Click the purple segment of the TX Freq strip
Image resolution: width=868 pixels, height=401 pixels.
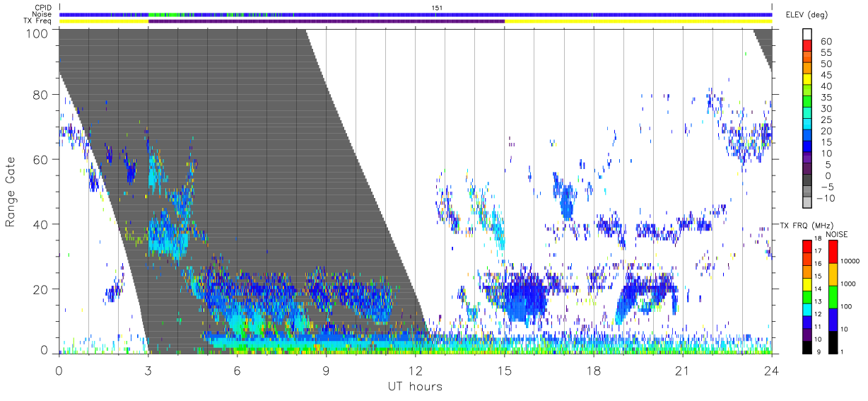click(x=326, y=21)
